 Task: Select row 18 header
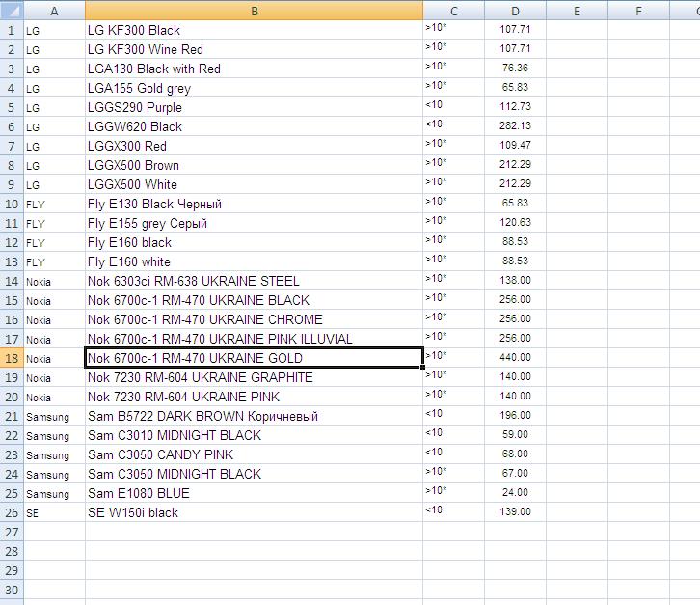click(12, 358)
